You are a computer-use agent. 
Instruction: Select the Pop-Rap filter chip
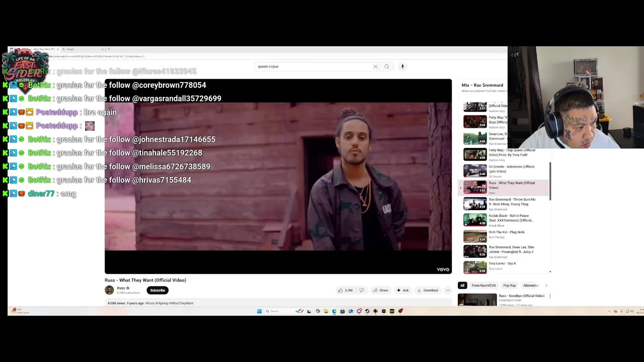pos(509,286)
